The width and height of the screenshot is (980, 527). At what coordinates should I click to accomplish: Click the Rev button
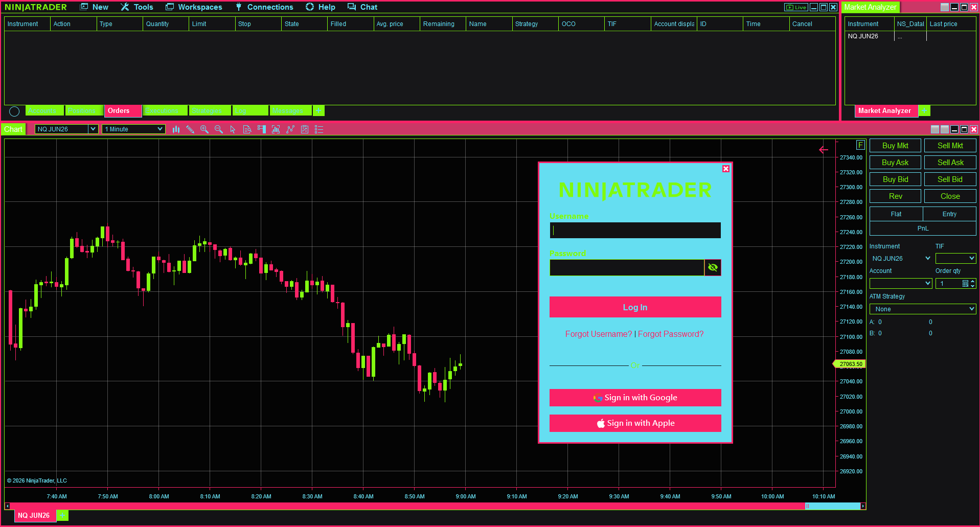click(x=895, y=196)
